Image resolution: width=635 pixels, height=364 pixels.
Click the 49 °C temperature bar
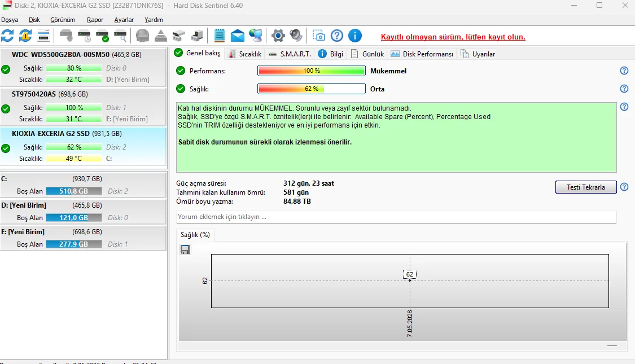(x=74, y=159)
